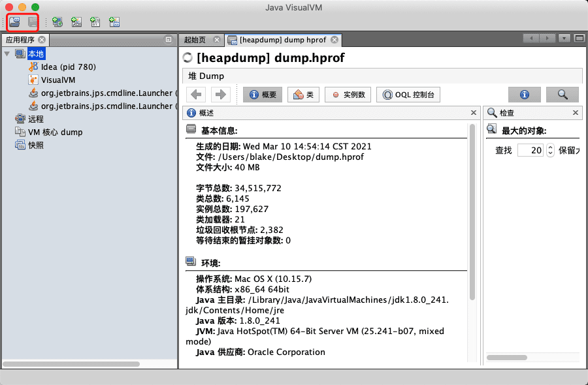Click the scroll tabs left arrow
Viewport: 588px width, 385px height.
tap(531, 38)
